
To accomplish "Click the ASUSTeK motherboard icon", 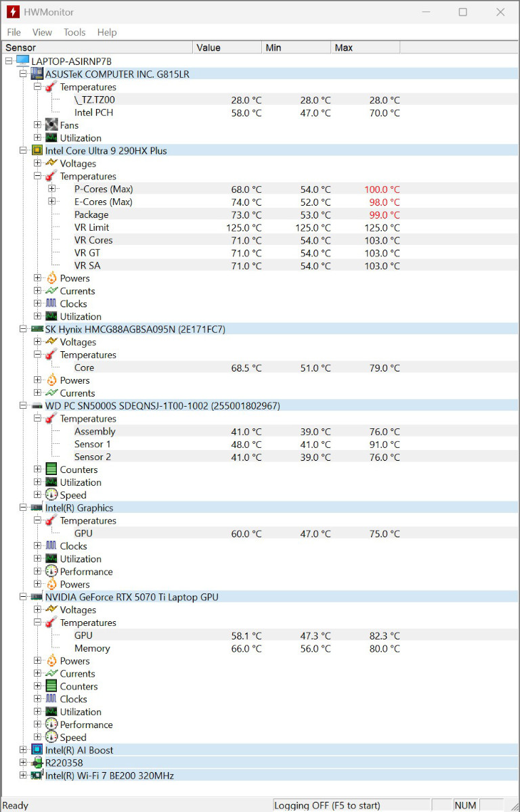I will pyautogui.click(x=37, y=74).
